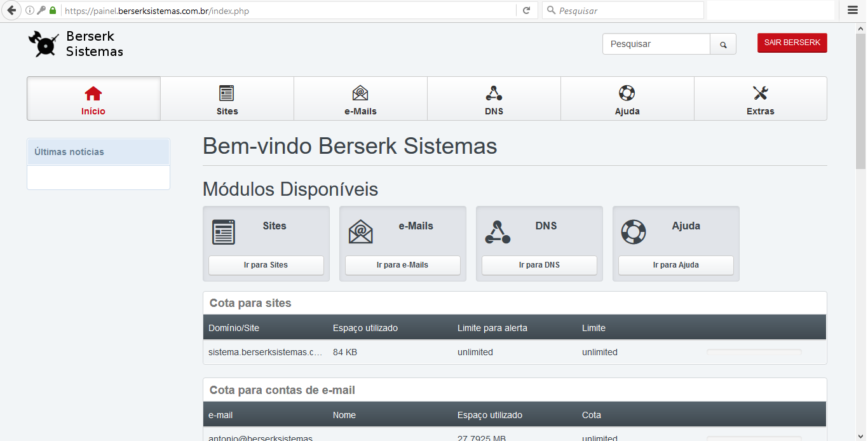Open the Ajuda tab label
Viewport: 868px width, 441px height.
(x=627, y=111)
